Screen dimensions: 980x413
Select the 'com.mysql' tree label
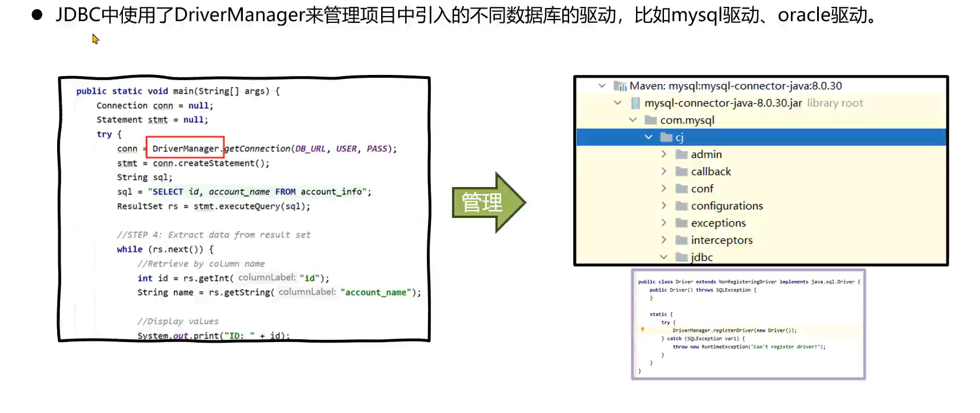(x=687, y=120)
